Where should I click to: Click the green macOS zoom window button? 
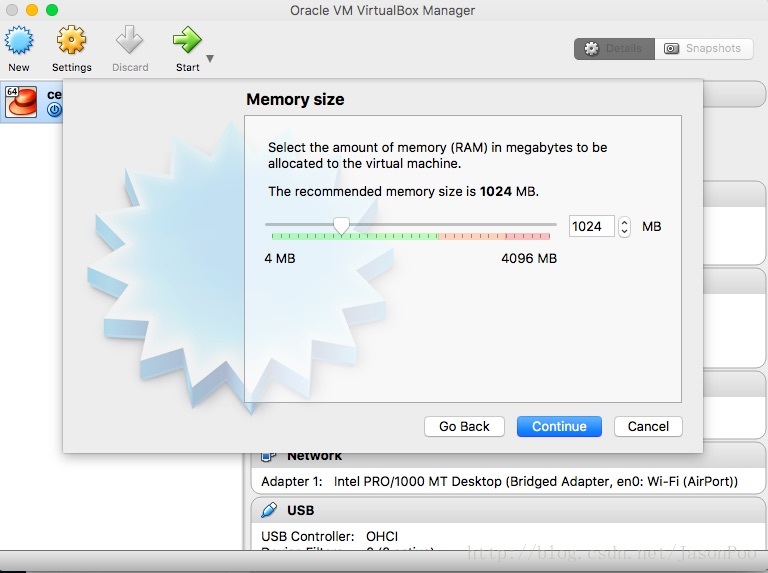52,10
